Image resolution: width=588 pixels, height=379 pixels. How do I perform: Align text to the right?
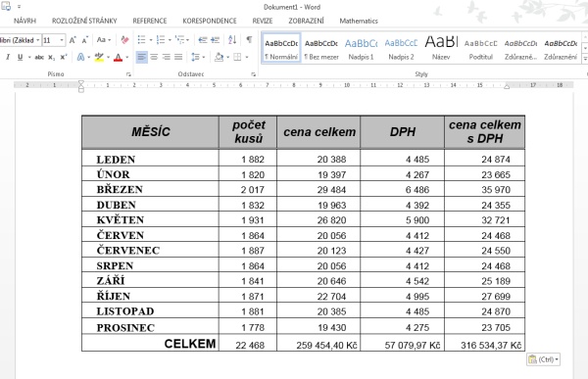[x=167, y=57]
